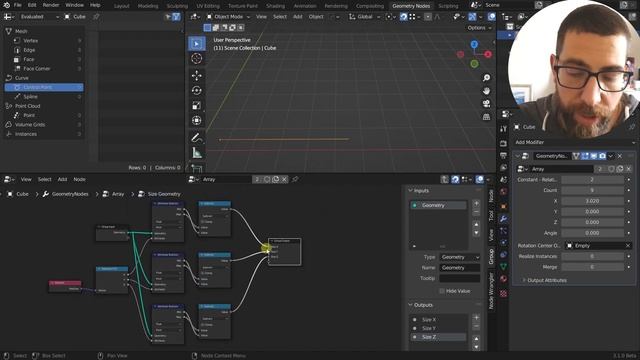Open the Modifier properties wrench tab
This screenshot has height=360, width=640.
tap(503, 219)
